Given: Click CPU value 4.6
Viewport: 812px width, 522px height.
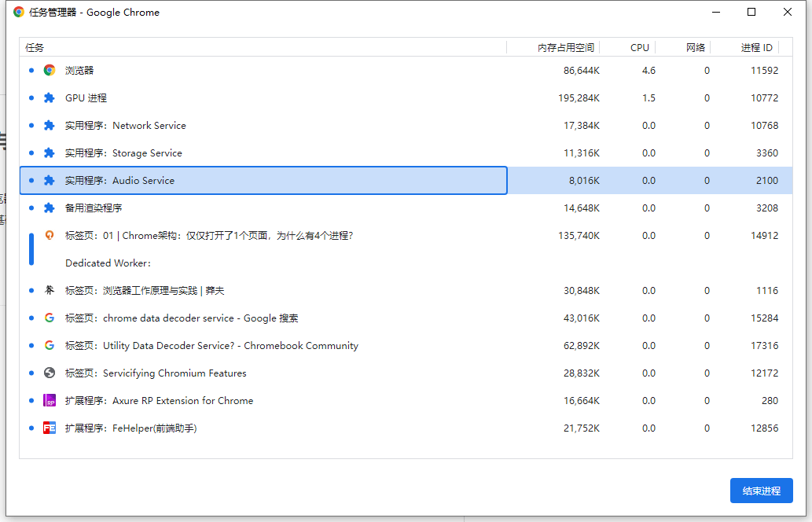Looking at the screenshot, I should point(648,71).
